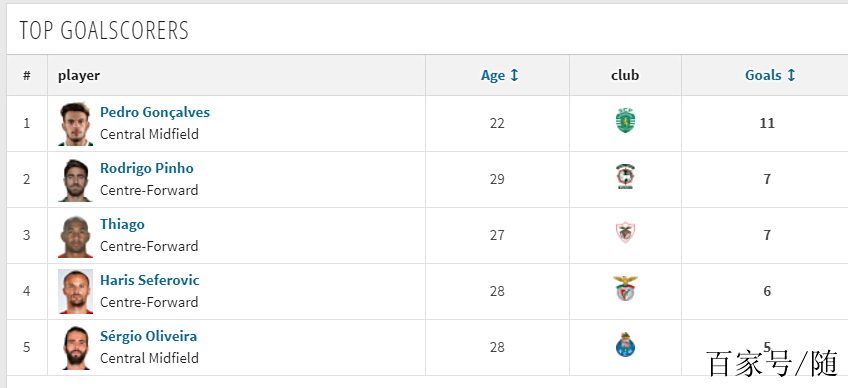Click the Benfica eagle crest icon
The height and width of the screenshot is (388, 848).
point(625,288)
